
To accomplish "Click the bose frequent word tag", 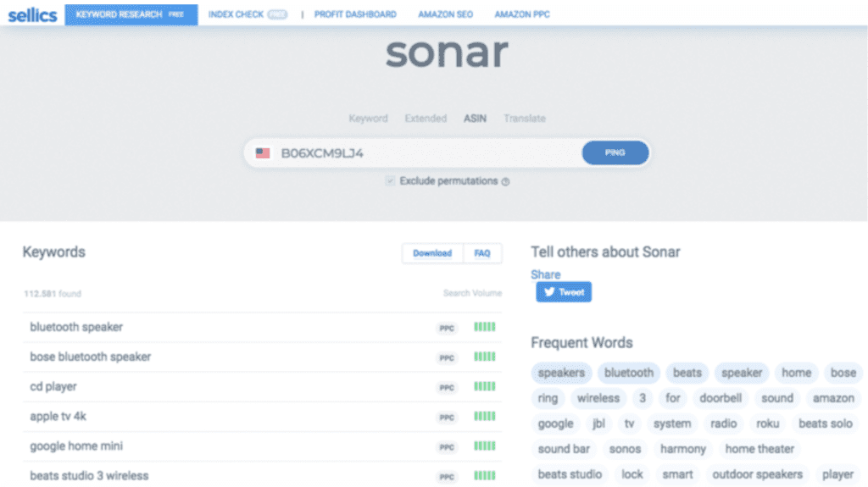I will click(843, 373).
